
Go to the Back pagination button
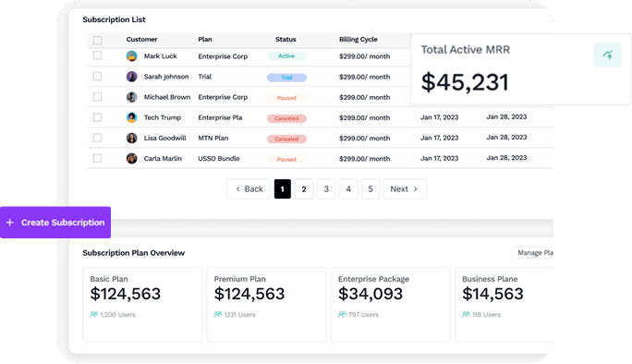[249, 189]
